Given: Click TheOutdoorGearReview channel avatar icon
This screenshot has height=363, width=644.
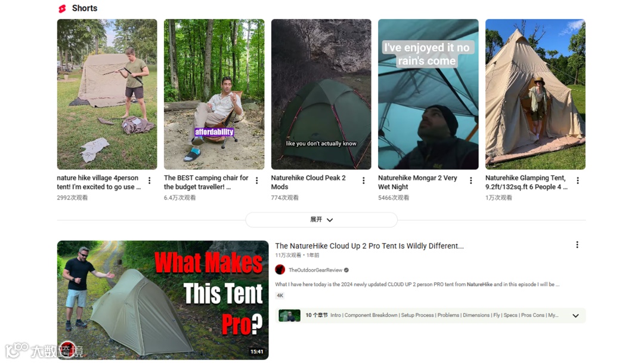Looking at the screenshot, I should point(280,270).
